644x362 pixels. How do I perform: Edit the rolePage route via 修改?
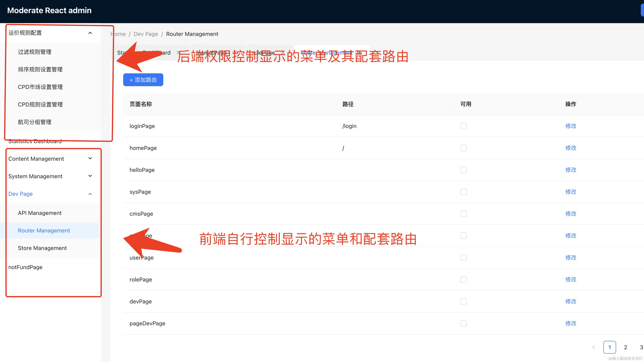tap(571, 279)
